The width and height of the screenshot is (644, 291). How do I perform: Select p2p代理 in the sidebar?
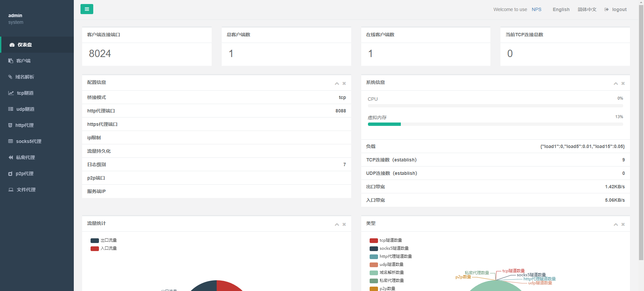[x=37, y=174]
